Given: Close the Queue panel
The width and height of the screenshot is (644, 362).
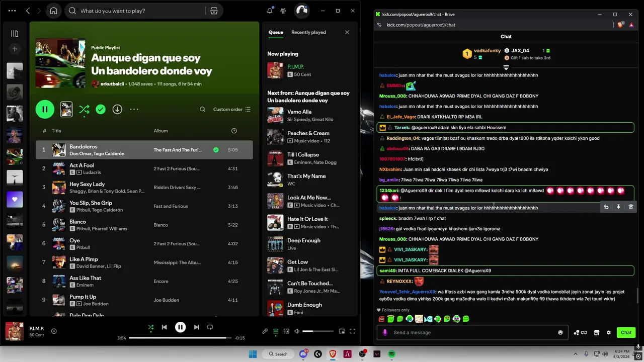Looking at the screenshot, I should click(347, 32).
